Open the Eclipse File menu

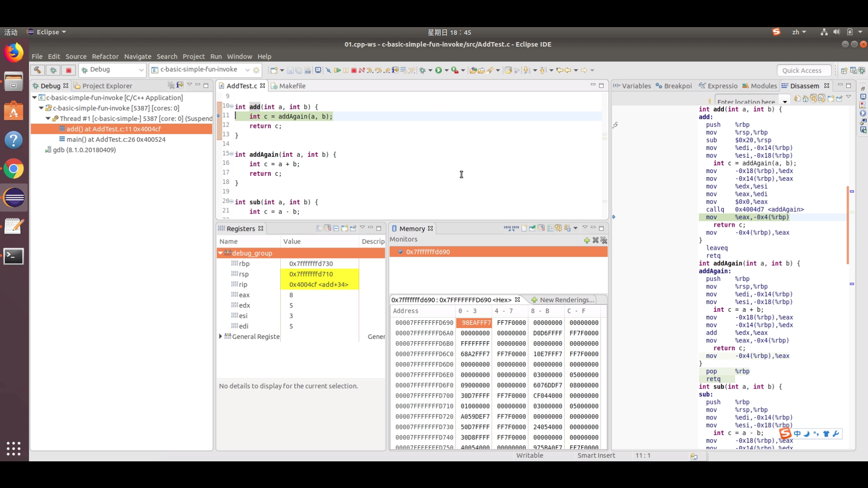click(37, 56)
